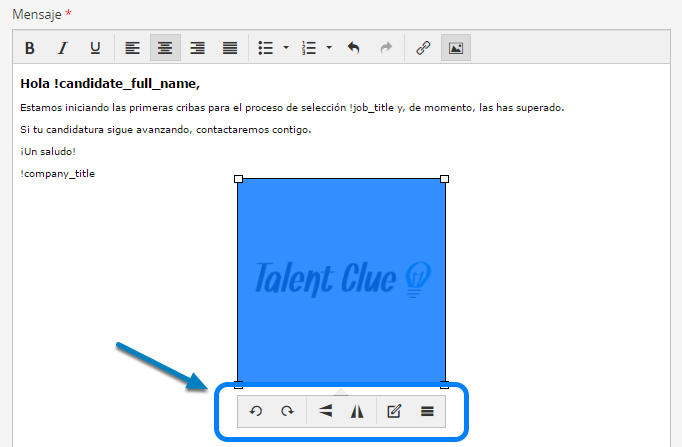Justify the text alignment
682x447 pixels.
point(230,48)
